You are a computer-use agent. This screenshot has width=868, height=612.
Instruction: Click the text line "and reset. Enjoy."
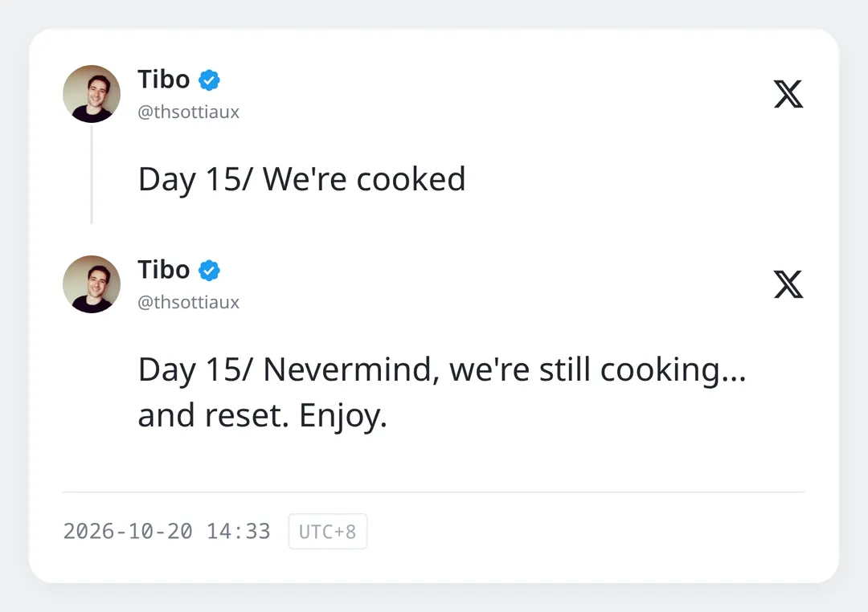tap(262, 415)
